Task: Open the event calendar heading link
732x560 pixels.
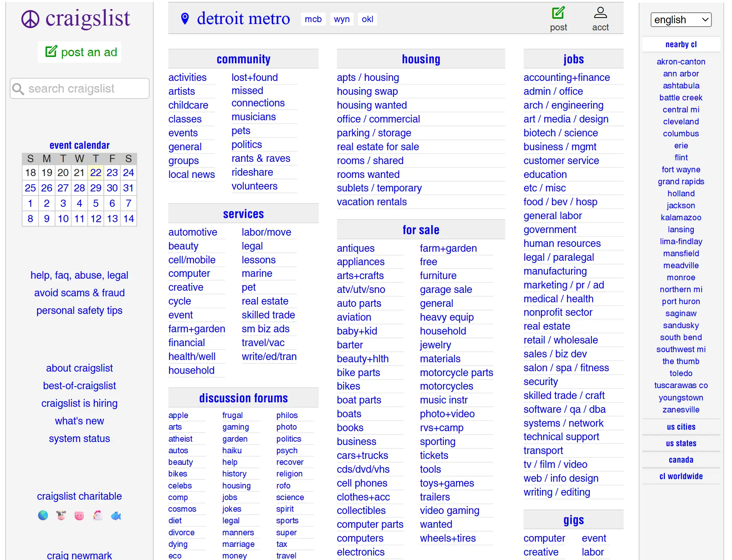Action: [x=79, y=145]
